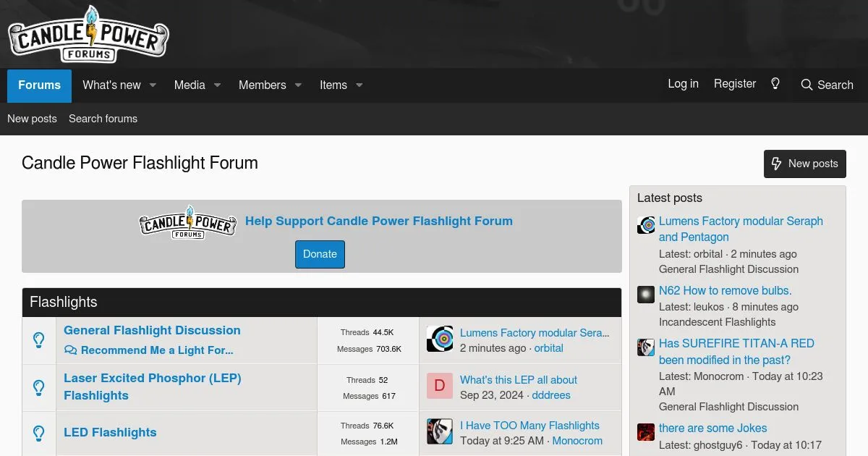Expand the Members dropdown arrow

[298, 85]
